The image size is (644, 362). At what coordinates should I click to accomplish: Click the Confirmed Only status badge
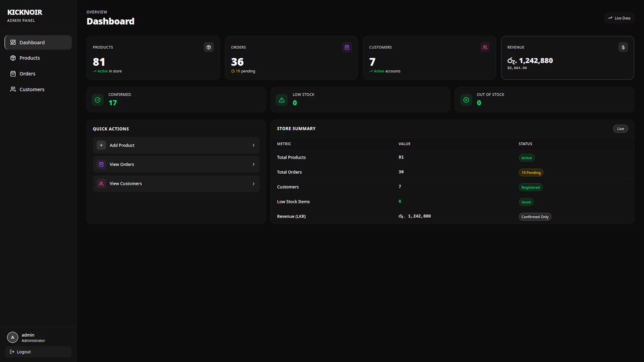coord(535,217)
